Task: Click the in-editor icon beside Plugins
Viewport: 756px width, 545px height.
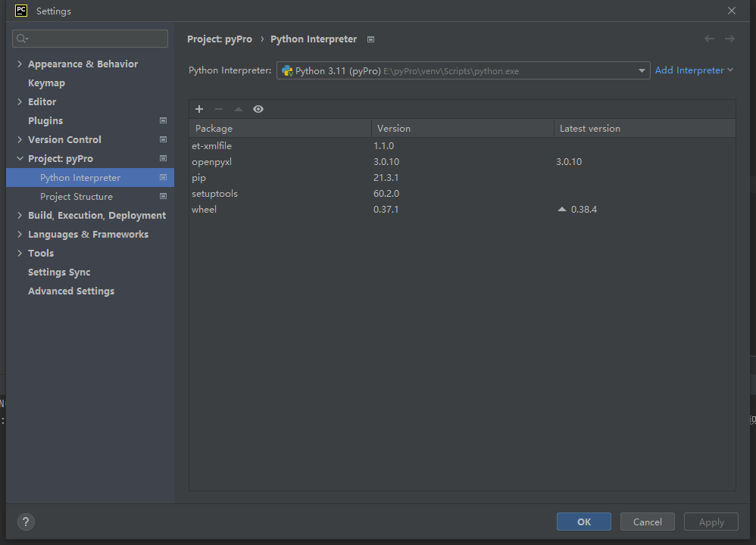Action: (162, 120)
